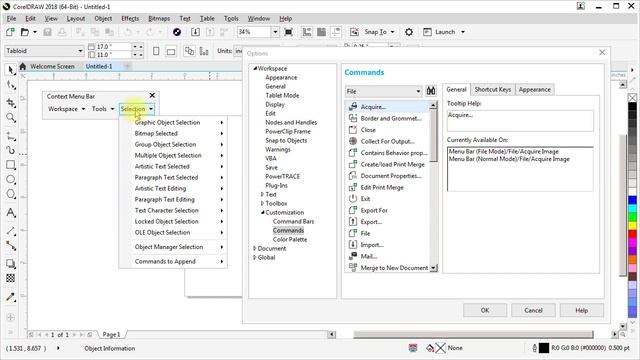Select the Shape tool
Viewport: 640px width, 360px height.
point(11,86)
